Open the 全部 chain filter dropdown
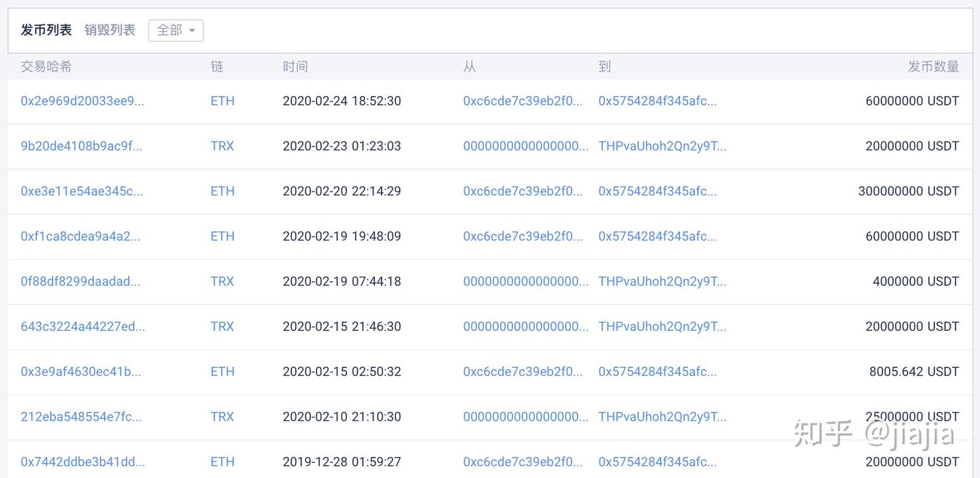 [x=176, y=30]
